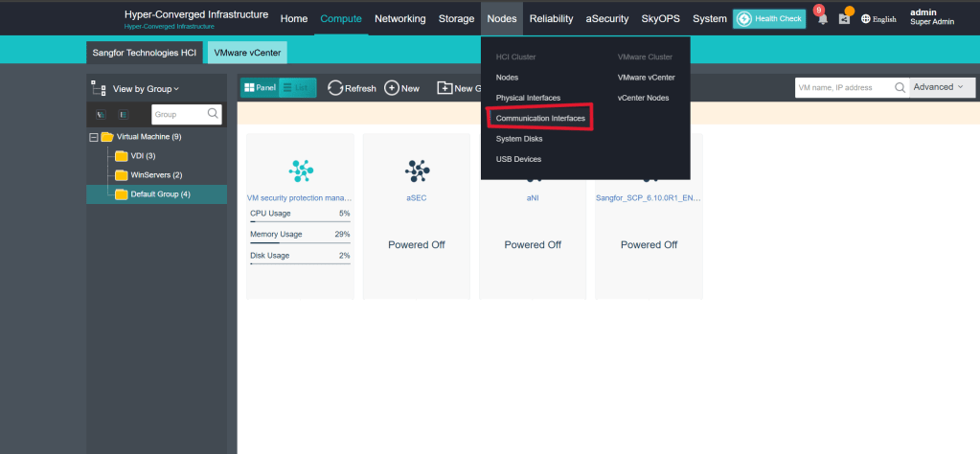The height and width of the screenshot is (454, 980).
Task: Open the VMware vCenter tab
Action: pos(247,53)
